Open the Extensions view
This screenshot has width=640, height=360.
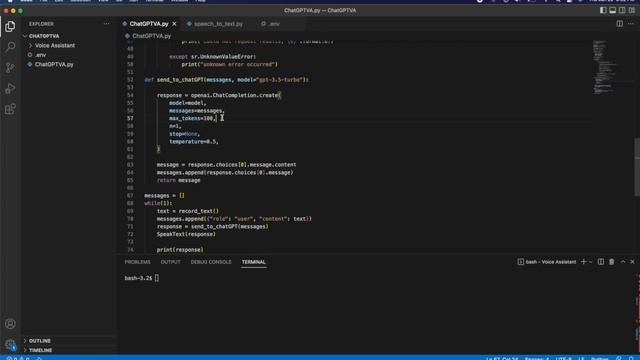tap(10, 109)
